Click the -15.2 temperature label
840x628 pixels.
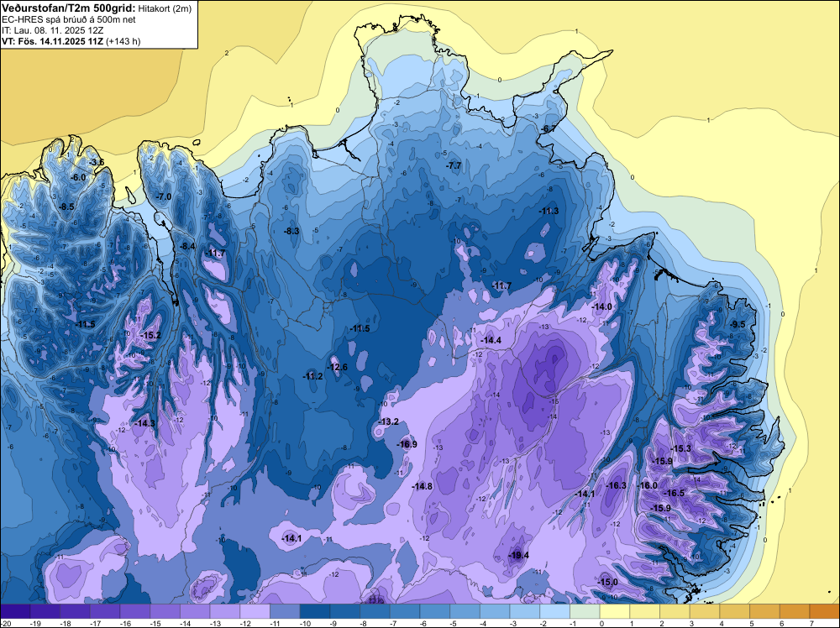(x=150, y=335)
